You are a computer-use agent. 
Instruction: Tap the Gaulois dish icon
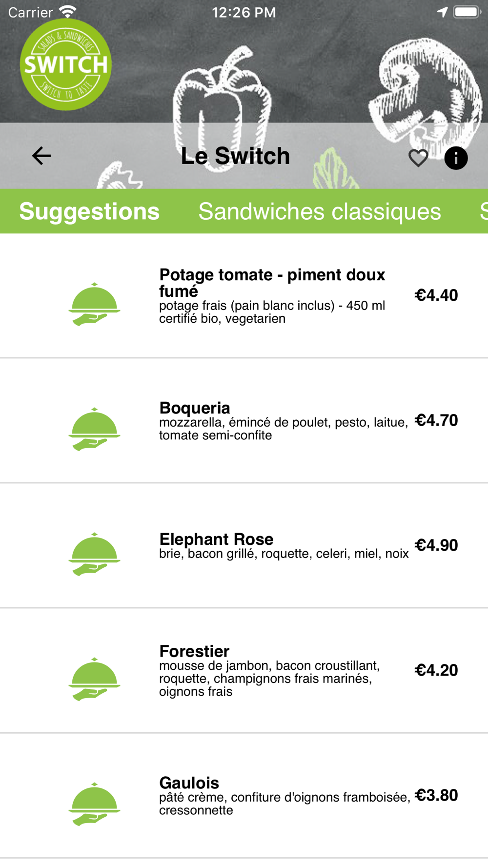94,804
